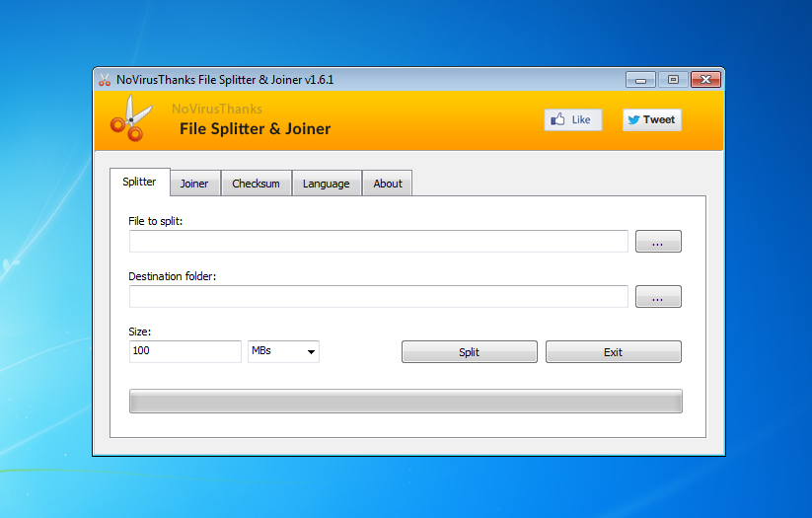Click the Split button

tap(470, 351)
